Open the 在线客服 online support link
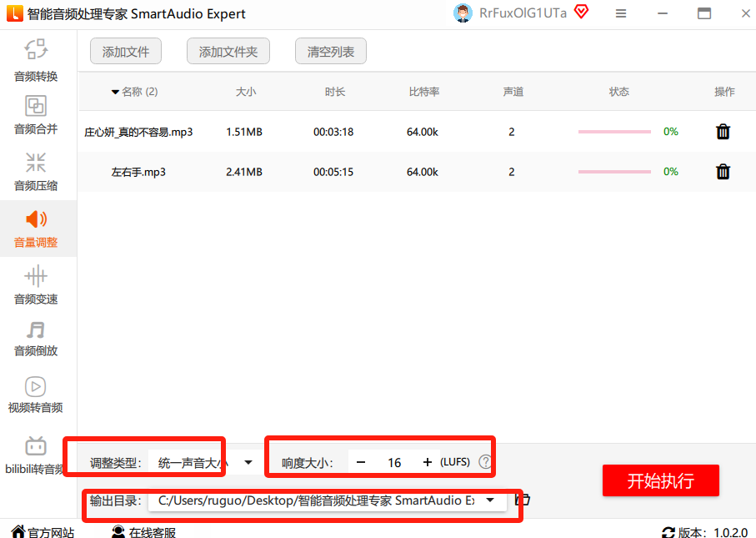756x538 pixels. 143,533
